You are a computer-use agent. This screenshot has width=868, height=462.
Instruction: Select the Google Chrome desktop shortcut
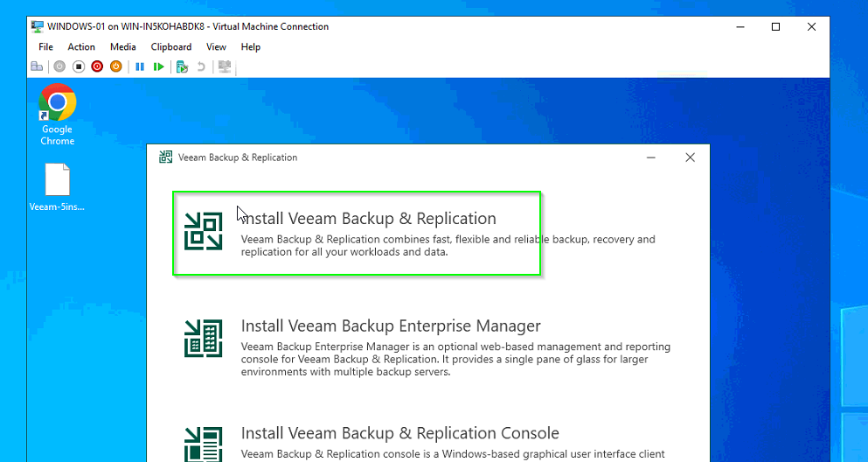(57, 115)
